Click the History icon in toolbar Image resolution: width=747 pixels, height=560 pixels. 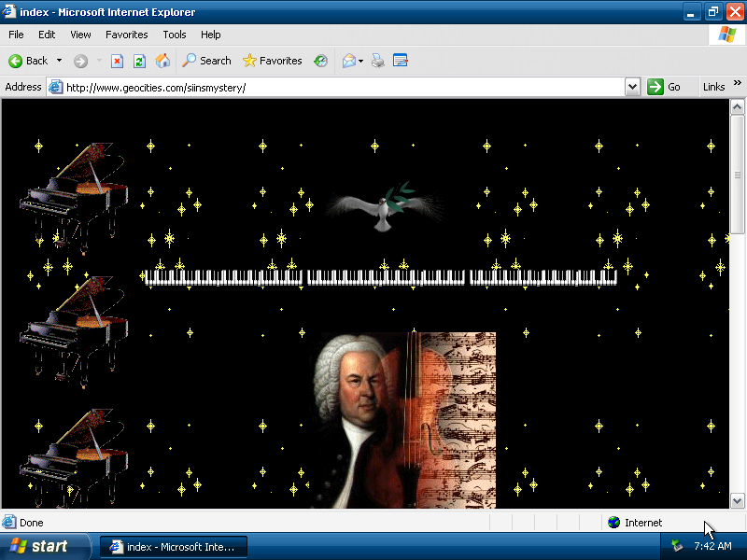tap(320, 61)
